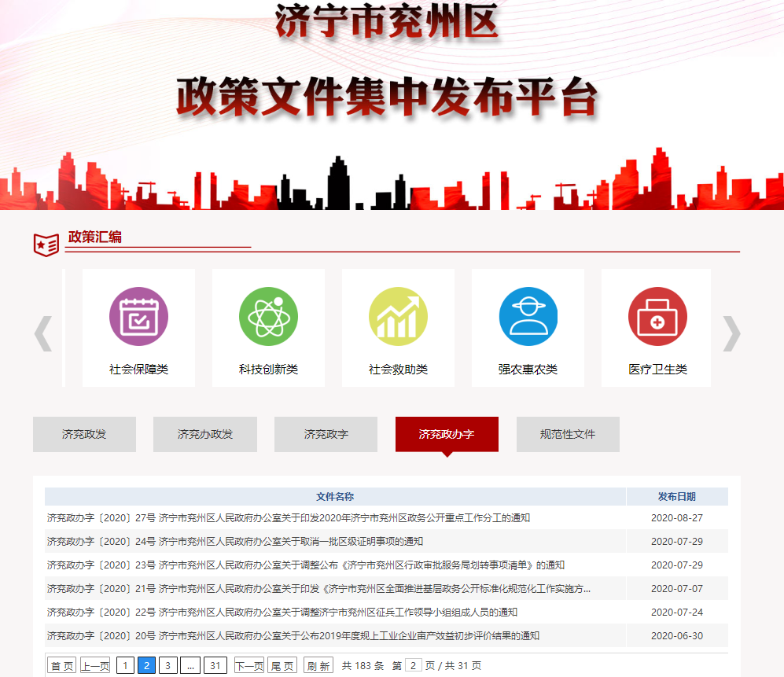Select the 社会救助类 chart icon

pyautogui.click(x=398, y=317)
